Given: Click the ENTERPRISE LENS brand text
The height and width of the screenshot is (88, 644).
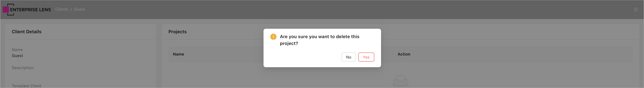Looking at the screenshot, I should [x=30, y=9].
